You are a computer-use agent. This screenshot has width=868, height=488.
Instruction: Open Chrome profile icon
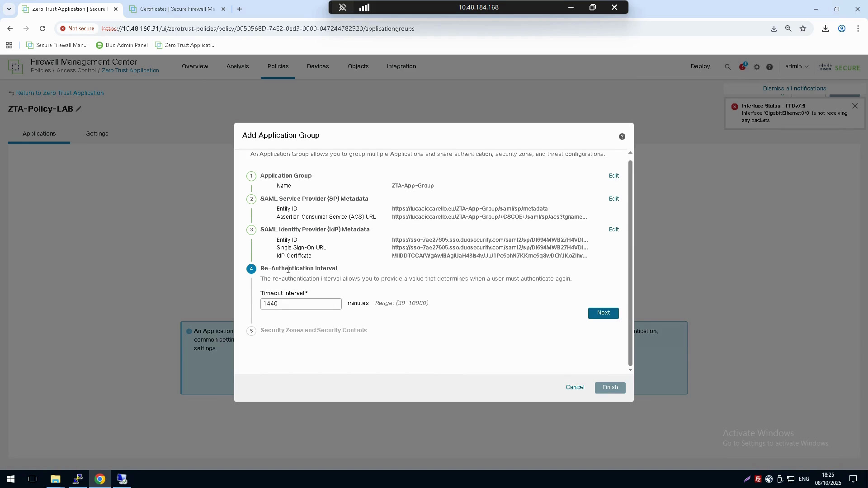[841, 28]
